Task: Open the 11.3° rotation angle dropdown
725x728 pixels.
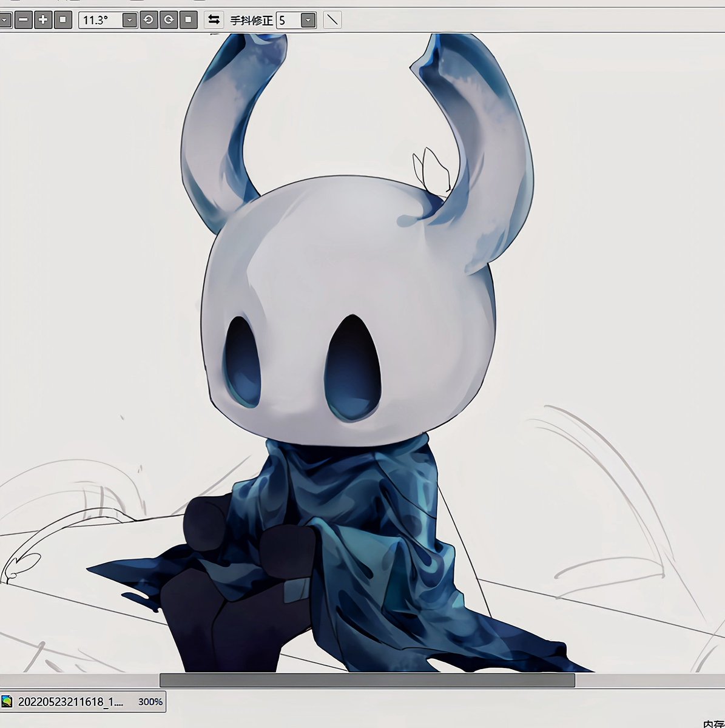Action: pos(130,20)
